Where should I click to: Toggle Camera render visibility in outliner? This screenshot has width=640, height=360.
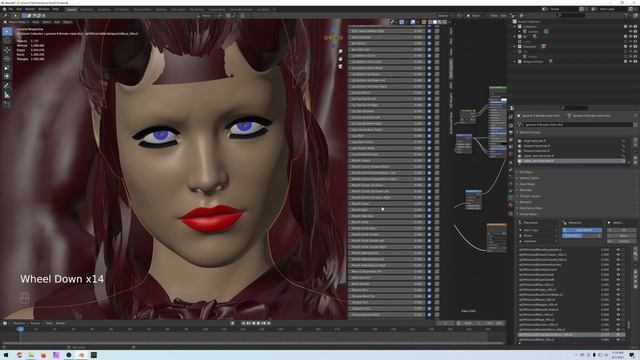click(x=635, y=31)
